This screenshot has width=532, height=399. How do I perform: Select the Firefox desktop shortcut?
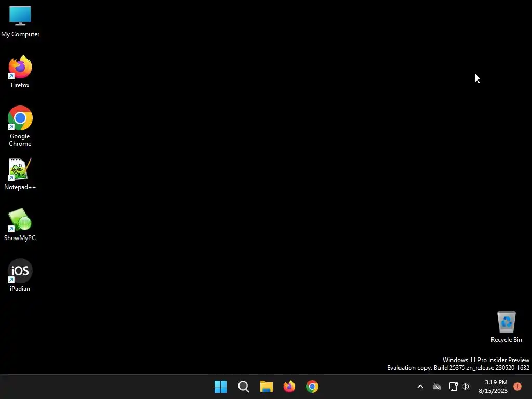pyautogui.click(x=20, y=72)
